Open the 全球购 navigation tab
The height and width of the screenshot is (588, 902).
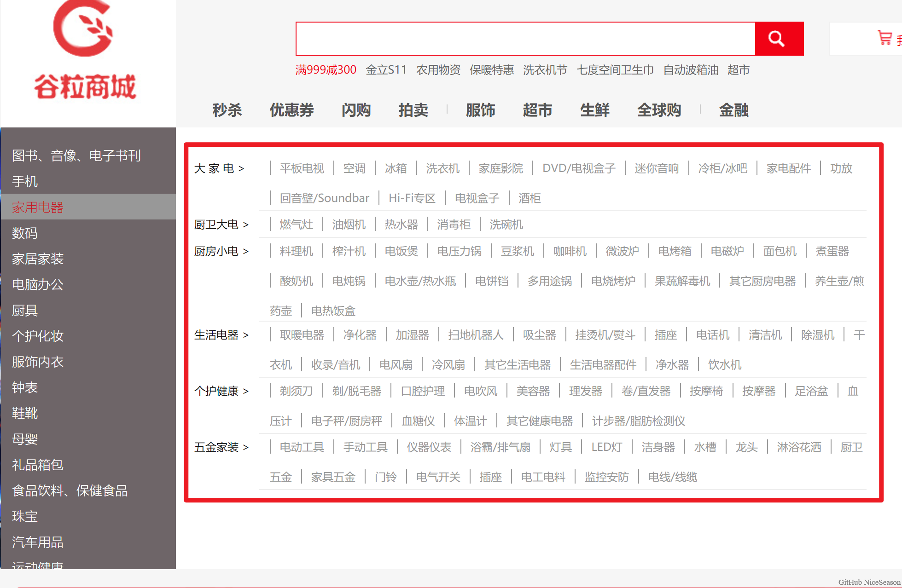(659, 110)
